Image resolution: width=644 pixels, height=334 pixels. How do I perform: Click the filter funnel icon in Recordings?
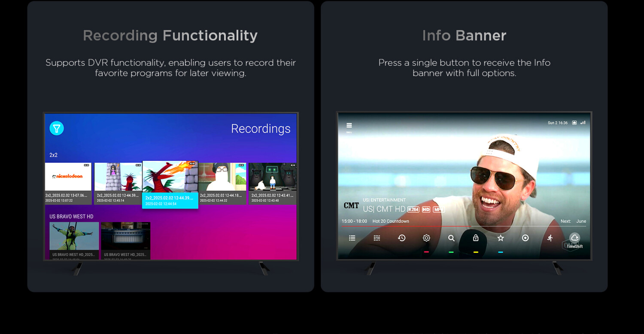pos(57,128)
